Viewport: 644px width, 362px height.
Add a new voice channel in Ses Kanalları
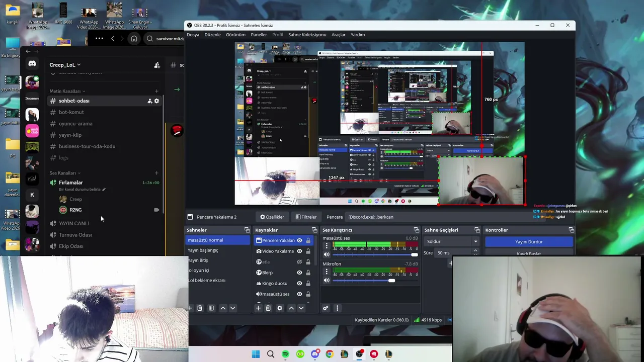156,173
